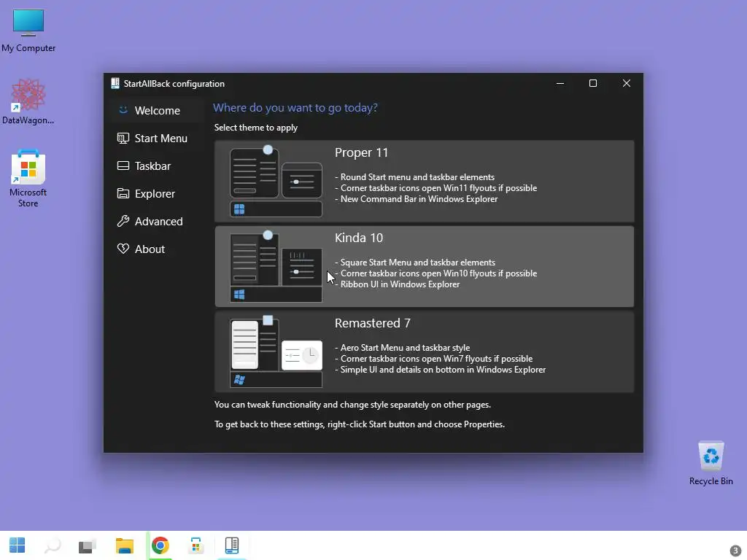Click 'To get back to these settings' text
Image resolution: width=747 pixels, height=560 pixels.
[359, 424]
